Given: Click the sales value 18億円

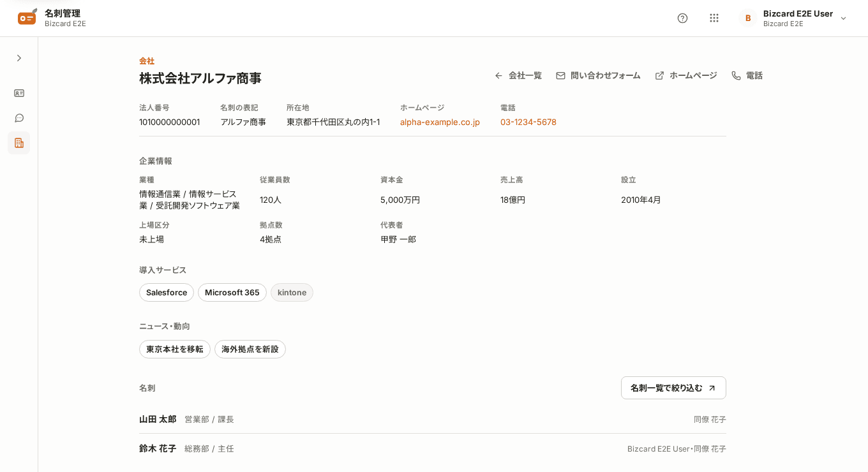Looking at the screenshot, I should pyautogui.click(x=513, y=200).
